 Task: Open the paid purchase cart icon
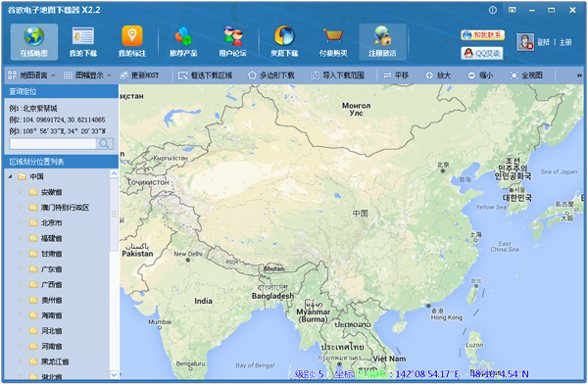tap(333, 36)
